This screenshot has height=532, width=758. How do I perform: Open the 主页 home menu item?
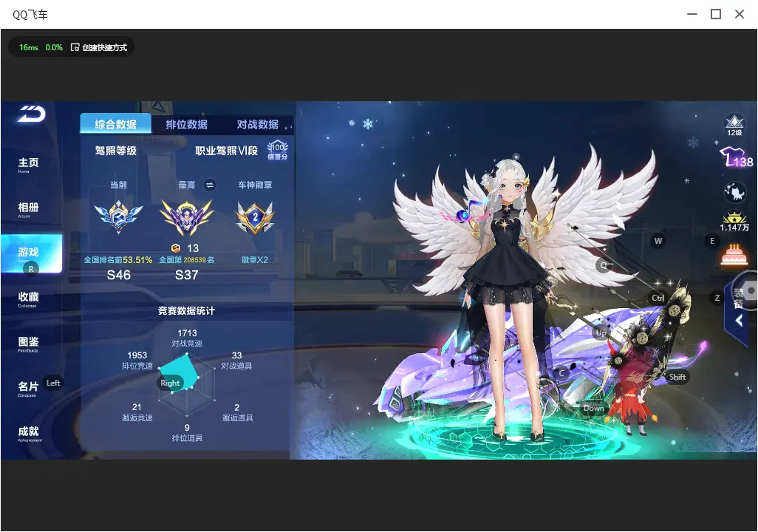pyautogui.click(x=28, y=165)
